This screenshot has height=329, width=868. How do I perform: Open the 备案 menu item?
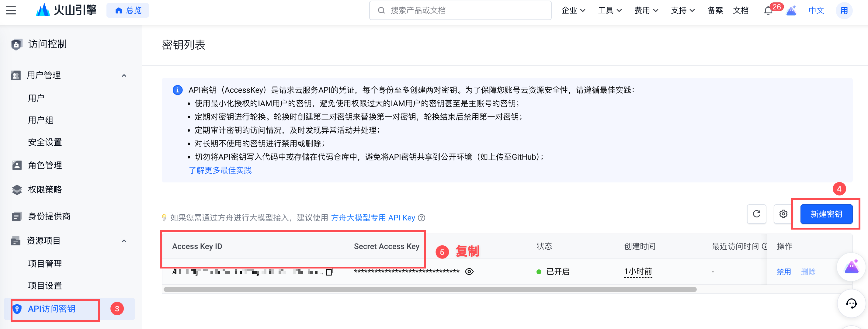[715, 10]
